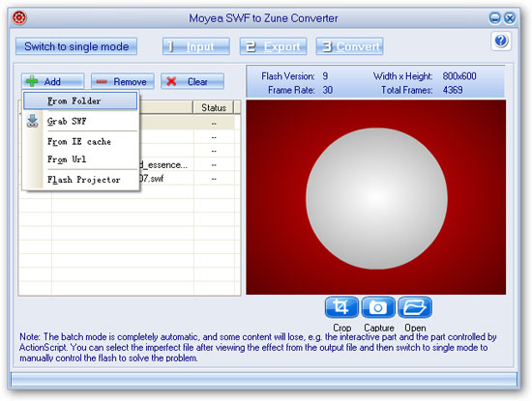Click the progress bar at window bottom
The width and height of the screenshot is (532, 401).
(x=264, y=379)
